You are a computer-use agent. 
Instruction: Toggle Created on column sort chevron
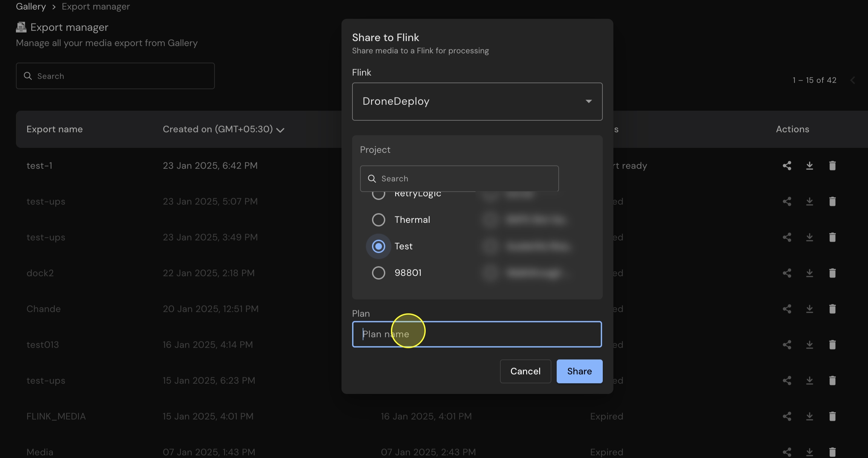280,130
